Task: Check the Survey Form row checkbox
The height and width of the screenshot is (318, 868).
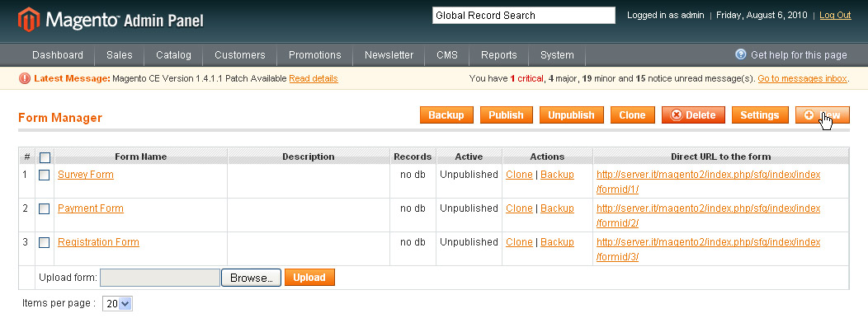Action: (45, 175)
